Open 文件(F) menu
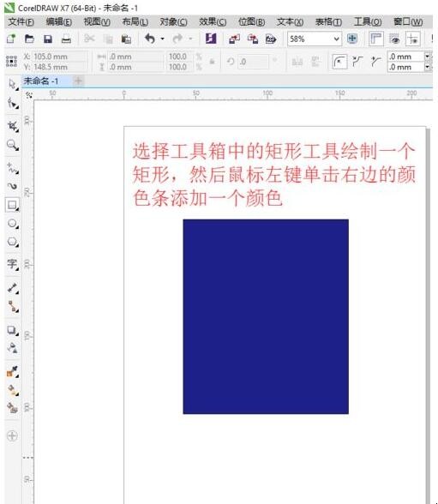Image resolution: width=438 pixels, height=504 pixels. click(21, 22)
